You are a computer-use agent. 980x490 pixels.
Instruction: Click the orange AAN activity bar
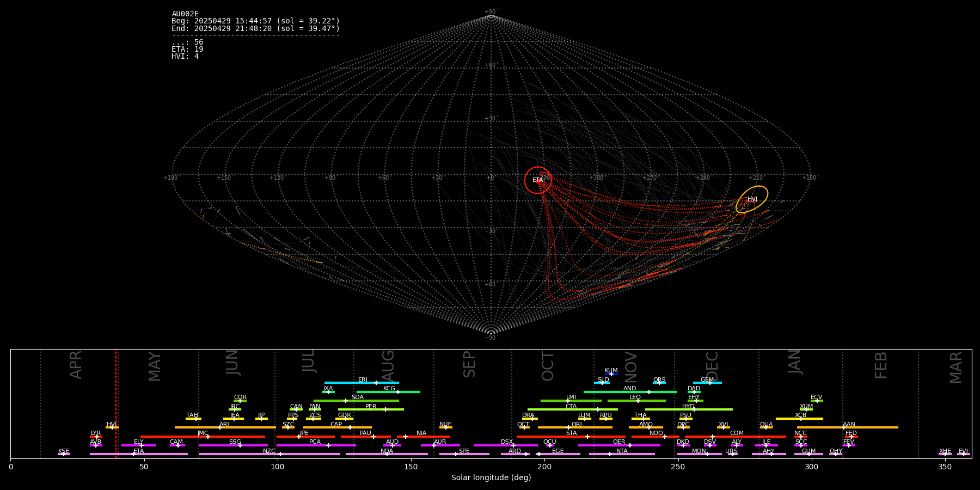[x=848, y=427]
